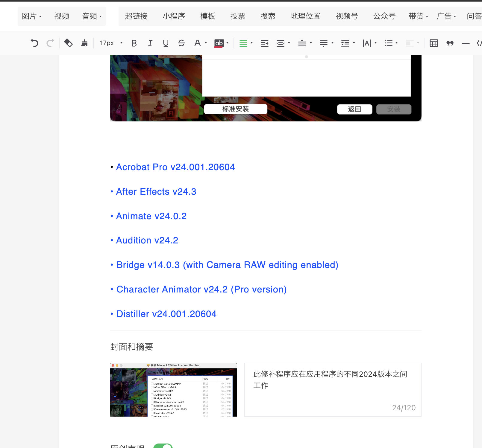Open the list style dropdown arrow
Screen dimensions: 482x448
pyautogui.click(x=396, y=43)
